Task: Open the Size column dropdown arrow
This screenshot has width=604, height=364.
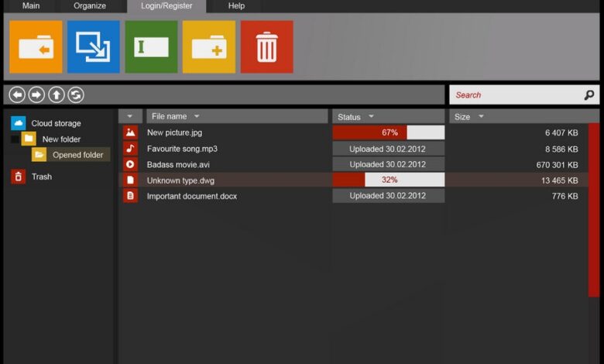Action: tap(481, 116)
